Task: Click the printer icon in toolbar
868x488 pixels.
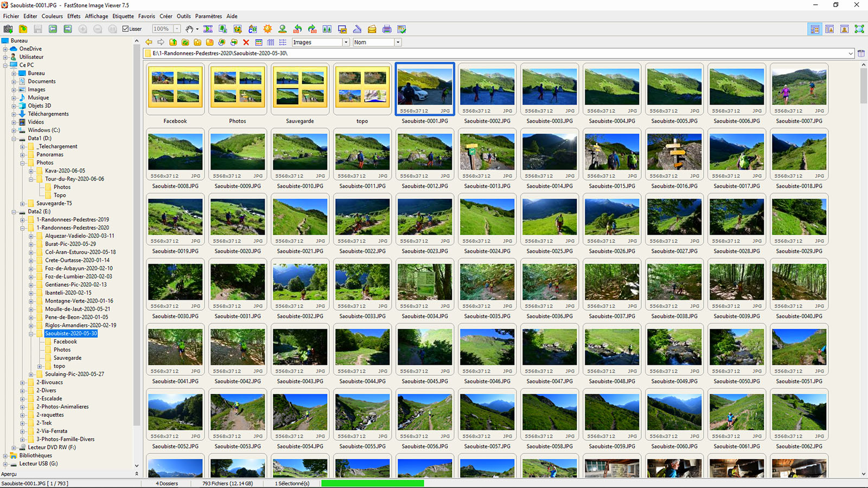Action: [387, 29]
